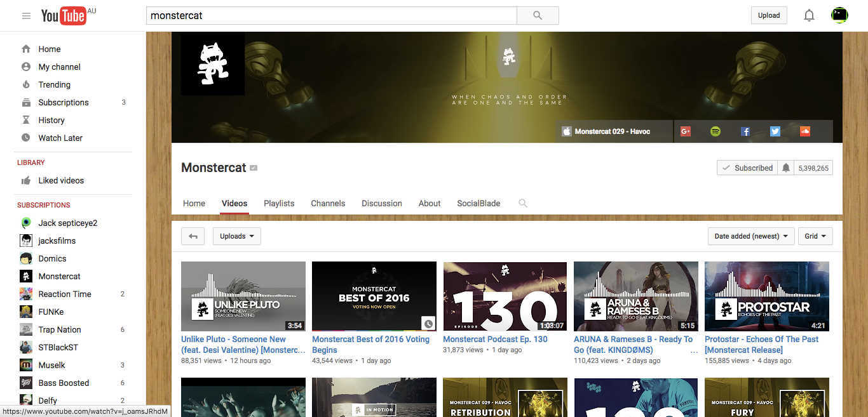868x417 pixels.
Task: Open the account avatar menu
Action: (839, 15)
